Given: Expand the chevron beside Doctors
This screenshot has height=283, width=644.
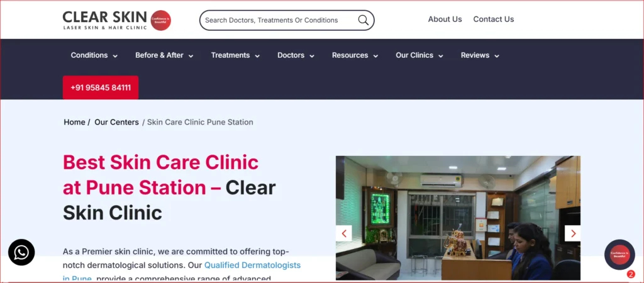Looking at the screenshot, I should (312, 56).
